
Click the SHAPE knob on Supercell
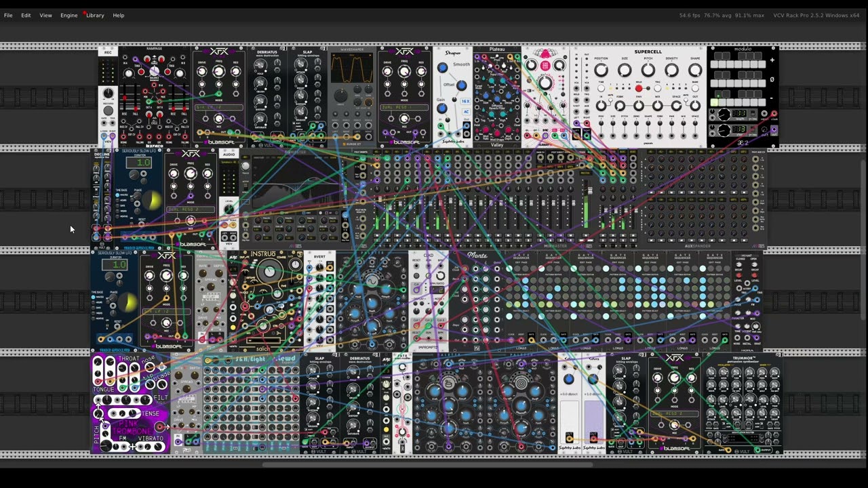point(695,70)
